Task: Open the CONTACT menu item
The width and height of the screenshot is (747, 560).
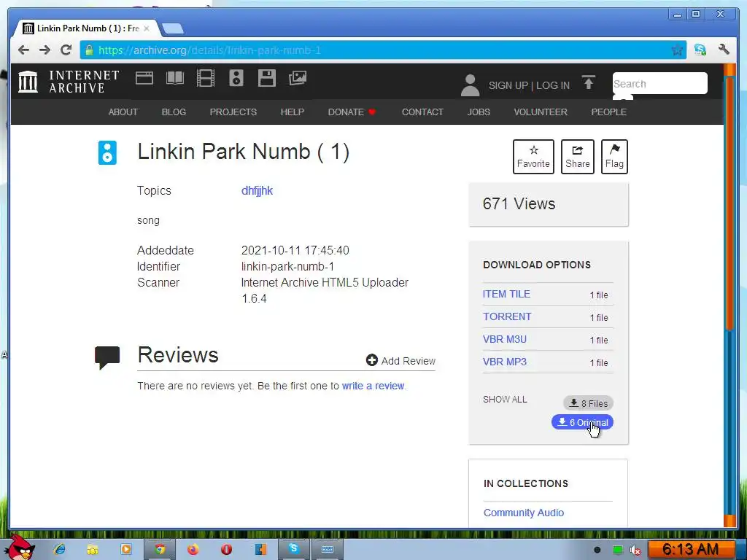Action: (422, 112)
